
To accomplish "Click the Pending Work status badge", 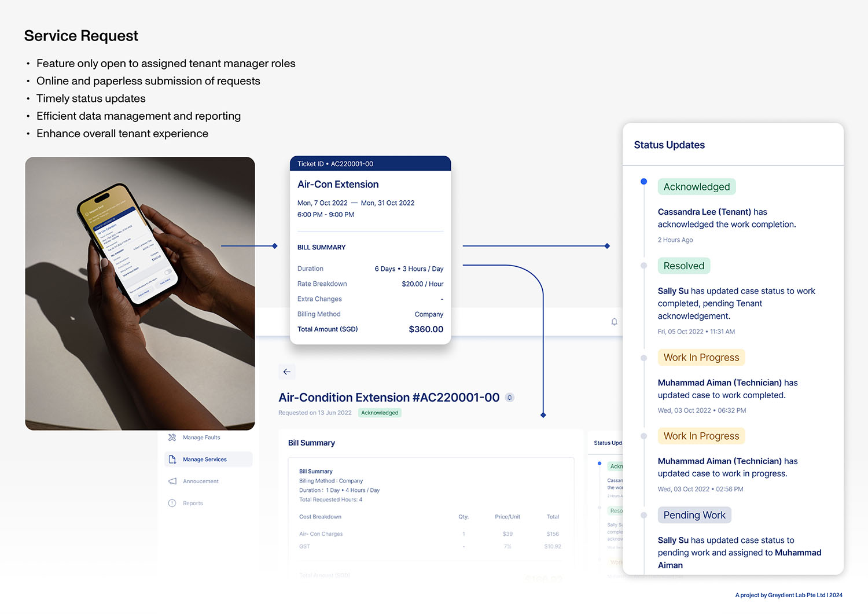I will coord(694,515).
